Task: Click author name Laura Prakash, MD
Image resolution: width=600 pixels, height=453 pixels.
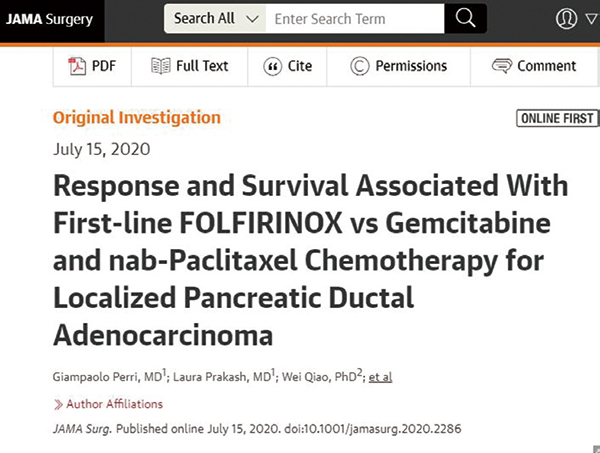Action: 222,377
